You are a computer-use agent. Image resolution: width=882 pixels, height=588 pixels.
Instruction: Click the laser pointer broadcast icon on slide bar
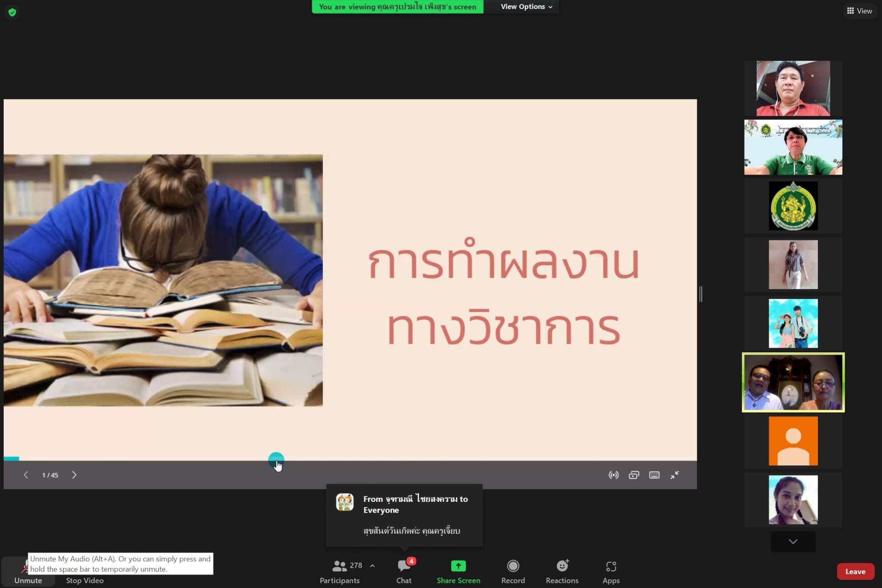click(613, 475)
